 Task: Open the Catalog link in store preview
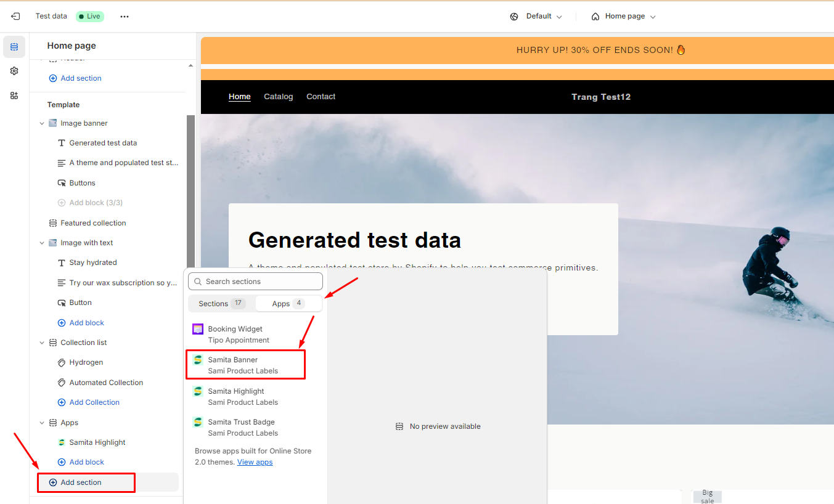point(278,97)
